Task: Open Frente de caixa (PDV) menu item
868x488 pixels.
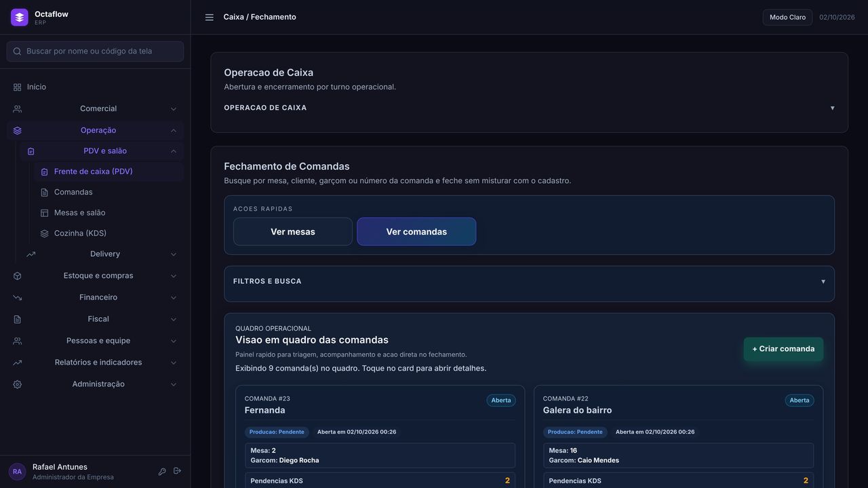Action: (108, 171)
